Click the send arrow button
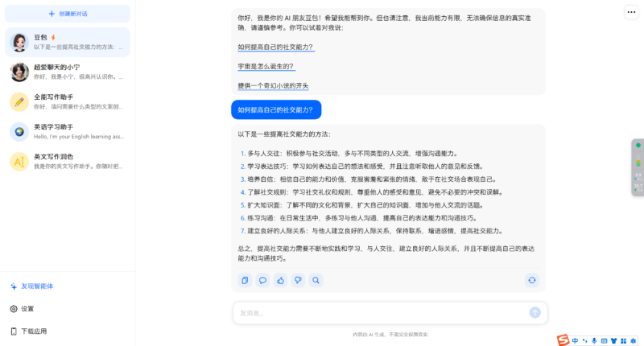 tap(535, 313)
